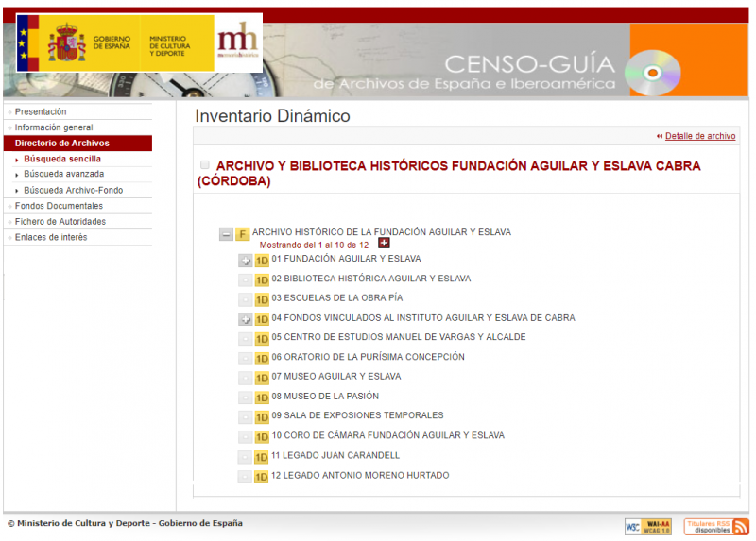Click the 1D icon beside 07 Museo Aguilar y Eslava

click(262, 378)
